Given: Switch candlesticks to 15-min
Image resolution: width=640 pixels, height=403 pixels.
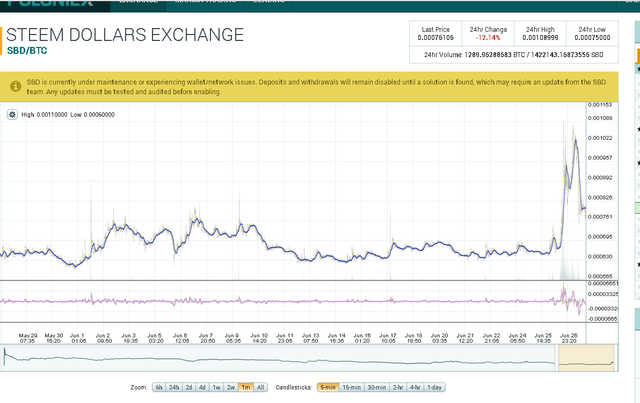Looking at the screenshot, I should [x=351, y=387].
